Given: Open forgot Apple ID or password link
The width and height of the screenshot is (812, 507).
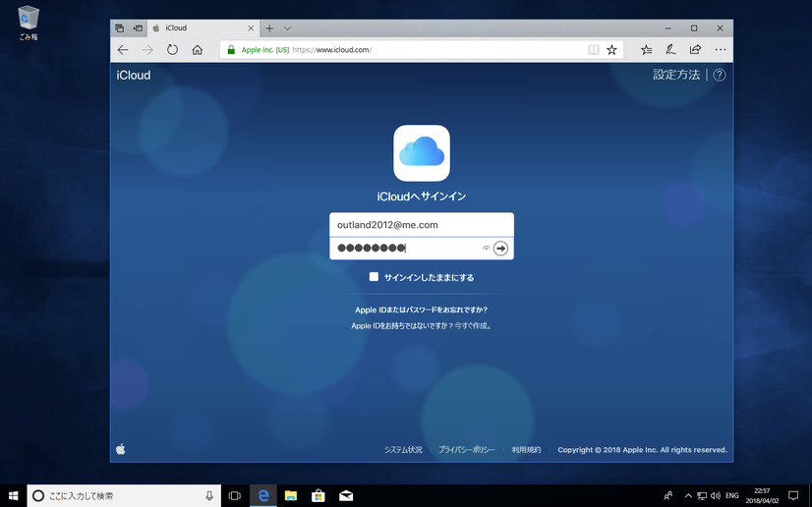Looking at the screenshot, I should point(421,310).
